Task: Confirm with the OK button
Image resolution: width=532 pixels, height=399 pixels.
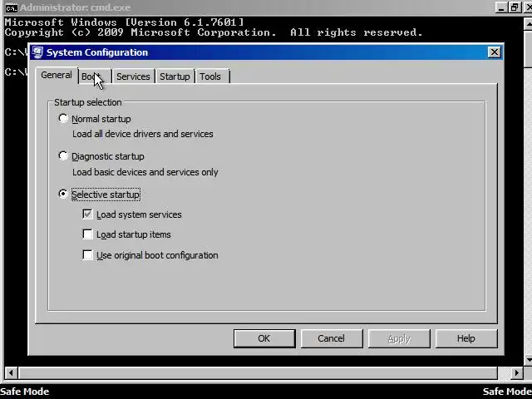Action: pos(264,338)
